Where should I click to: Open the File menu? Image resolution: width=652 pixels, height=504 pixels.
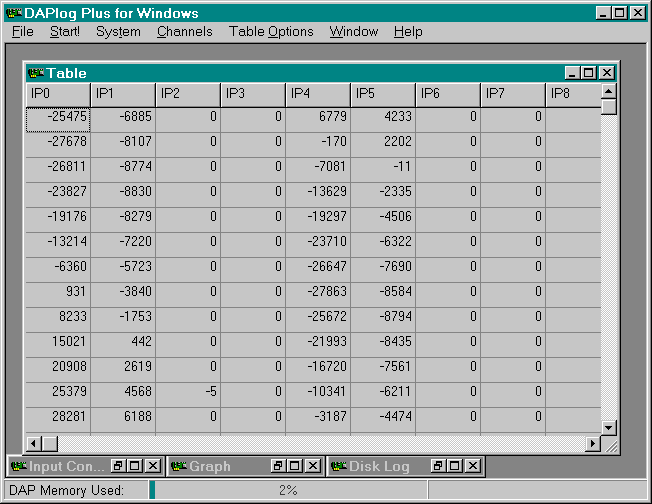[x=22, y=32]
